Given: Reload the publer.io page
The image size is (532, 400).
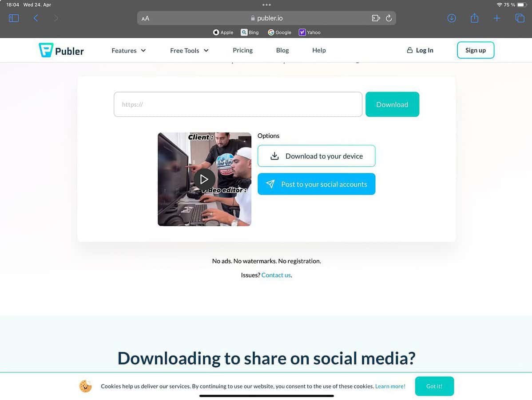Looking at the screenshot, I should 389,18.
